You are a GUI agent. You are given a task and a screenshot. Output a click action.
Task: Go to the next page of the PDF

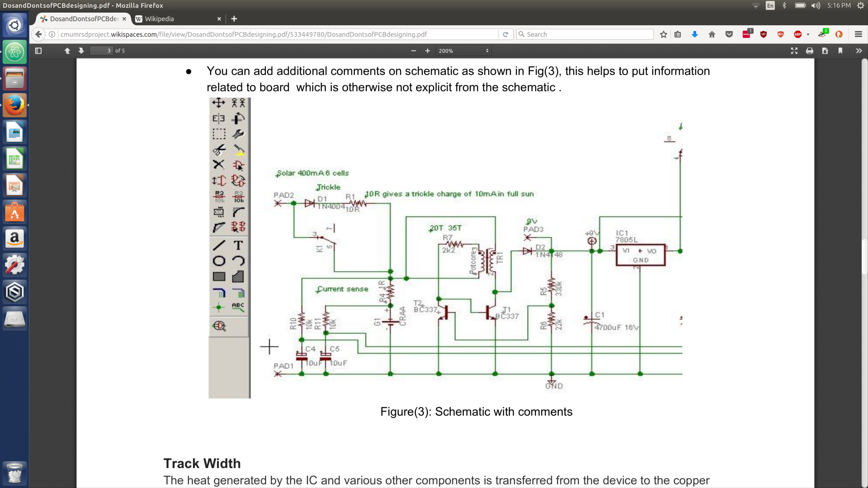(x=81, y=51)
